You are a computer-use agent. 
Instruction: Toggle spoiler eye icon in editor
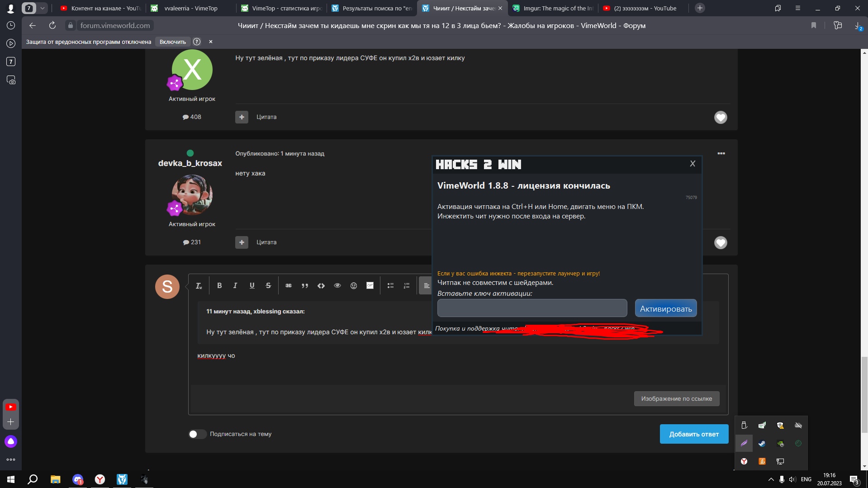tap(337, 285)
